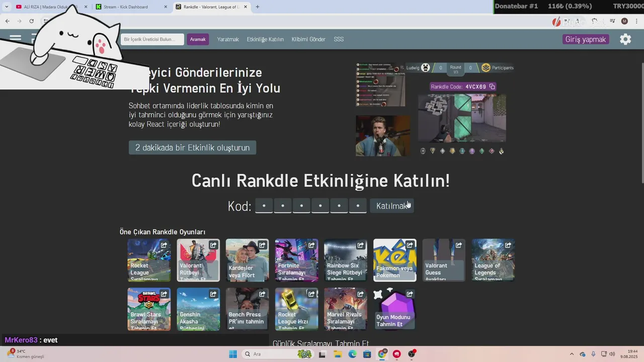Share the Rocket League Sıralamayı card
Screen dimensions: 644x362
click(x=164, y=245)
